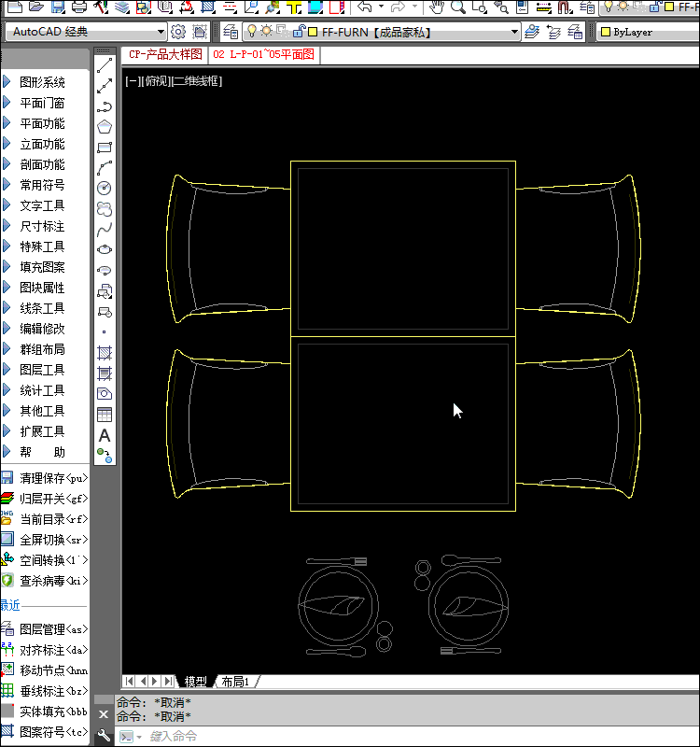This screenshot has height=747, width=700.
Task: Select the Hatch fill tool
Action: (x=105, y=353)
